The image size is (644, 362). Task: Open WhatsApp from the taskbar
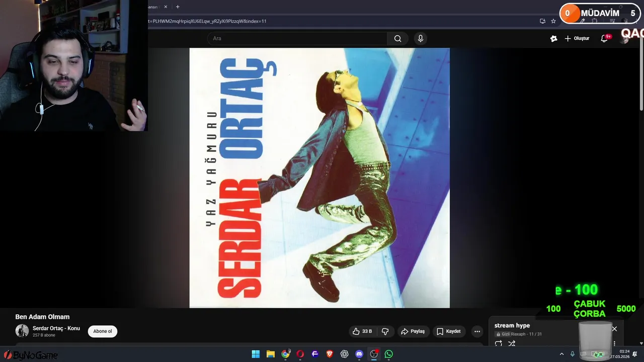click(x=388, y=354)
